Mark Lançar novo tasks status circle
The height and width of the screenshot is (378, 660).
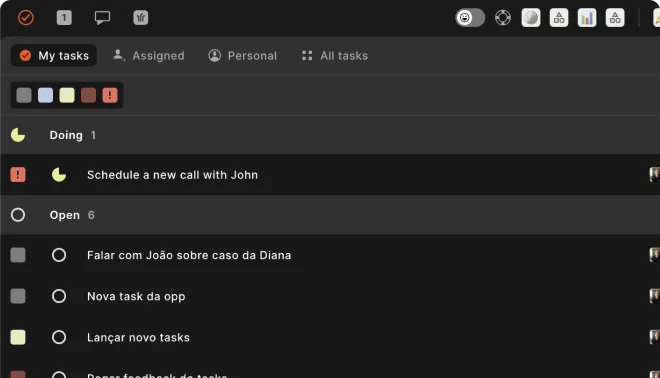[x=59, y=337]
